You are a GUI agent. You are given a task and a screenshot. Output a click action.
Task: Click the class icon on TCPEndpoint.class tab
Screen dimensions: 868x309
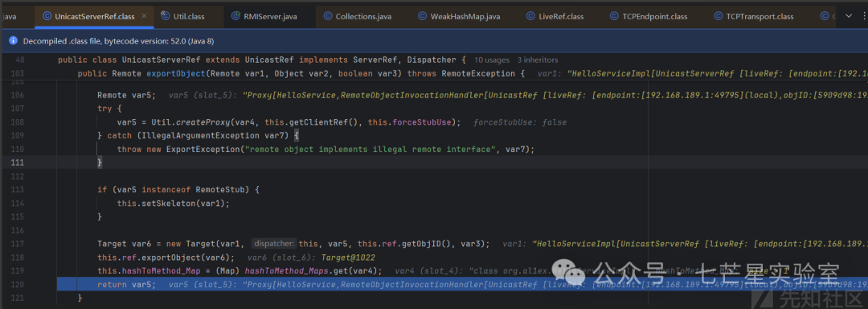pos(614,17)
